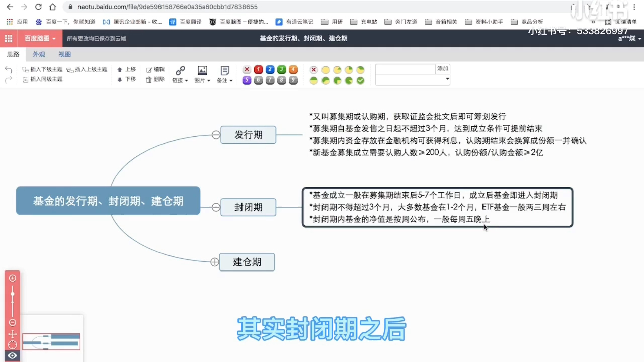Select the 建仓期 node

click(247, 262)
